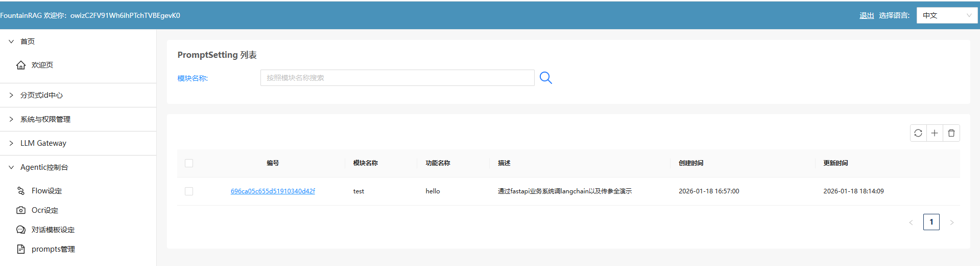Viewport: 980px width, 266px height.
Task: Click the 选择语言: label
Action: point(894,15)
